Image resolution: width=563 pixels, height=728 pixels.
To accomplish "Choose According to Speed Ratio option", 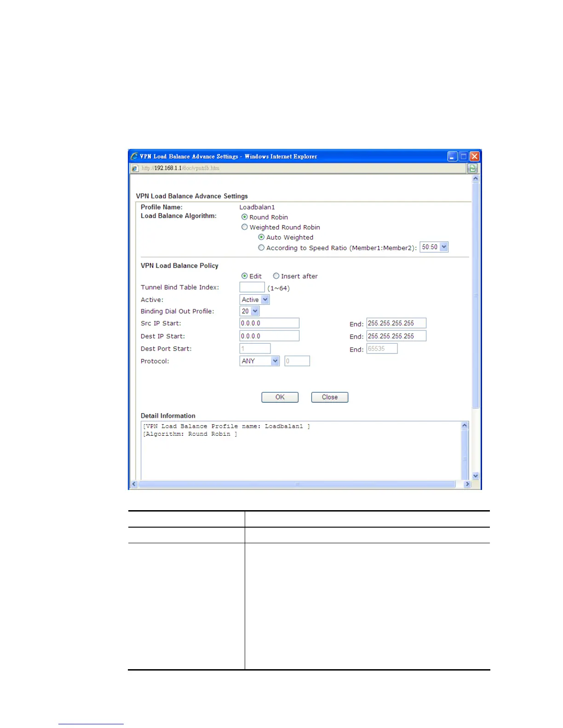I will 261,248.
